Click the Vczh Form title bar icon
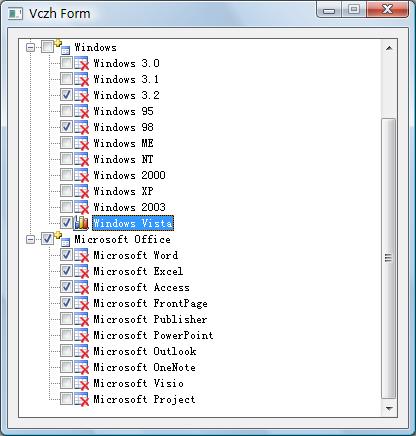416x436 pixels. tap(15, 14)
